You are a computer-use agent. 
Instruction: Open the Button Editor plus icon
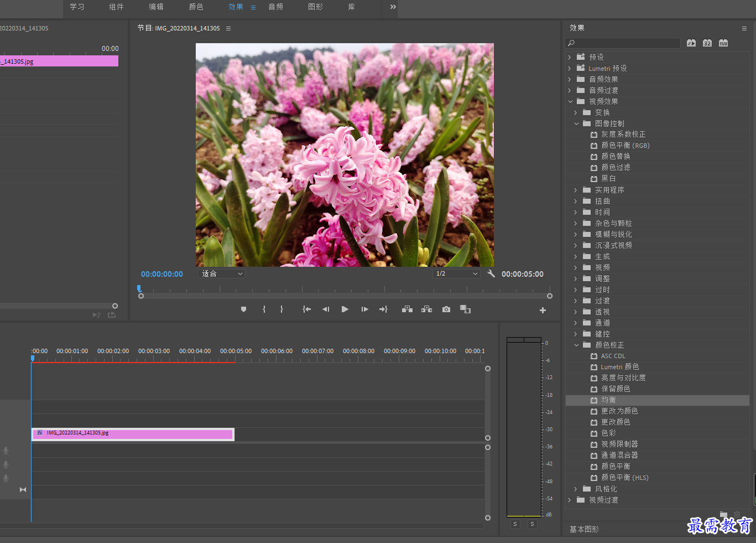pyautogui.click(x=543, y=311)
